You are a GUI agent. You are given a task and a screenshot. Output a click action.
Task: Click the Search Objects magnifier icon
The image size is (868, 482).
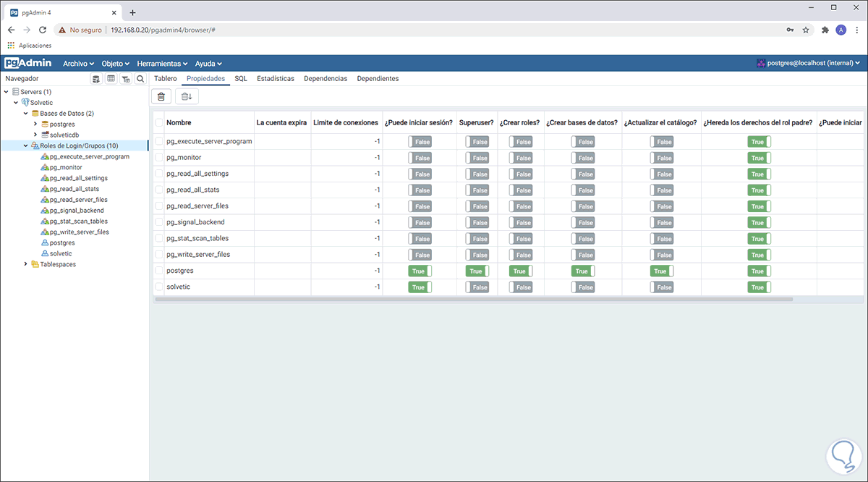point(140,79)
